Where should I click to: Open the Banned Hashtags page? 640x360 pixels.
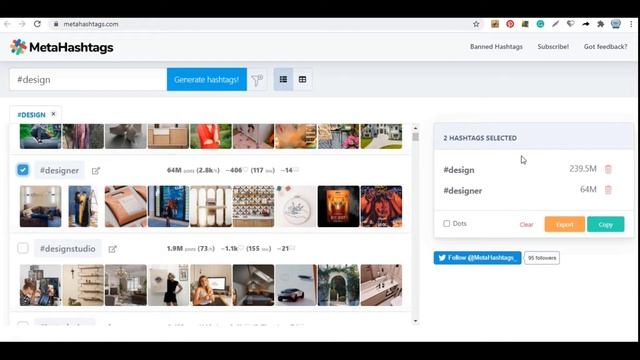click(x=496, y=47)
